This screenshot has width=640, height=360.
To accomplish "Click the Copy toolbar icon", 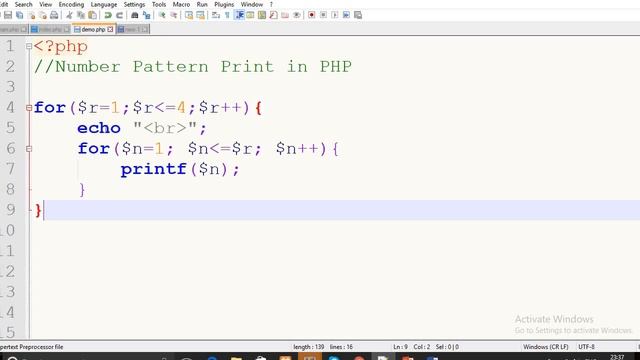I will pos(81,15).
